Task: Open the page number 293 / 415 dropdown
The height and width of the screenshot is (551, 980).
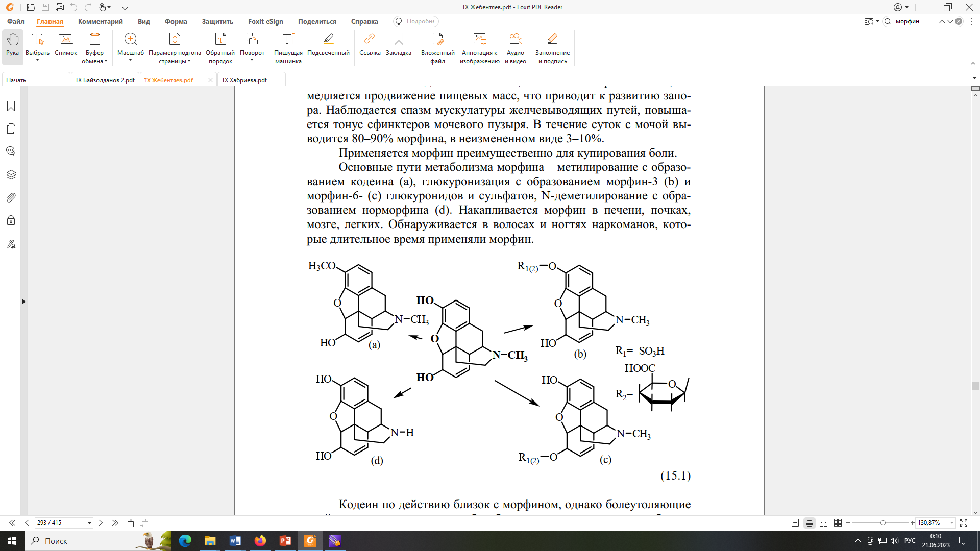Action: (x=89, y=523)
